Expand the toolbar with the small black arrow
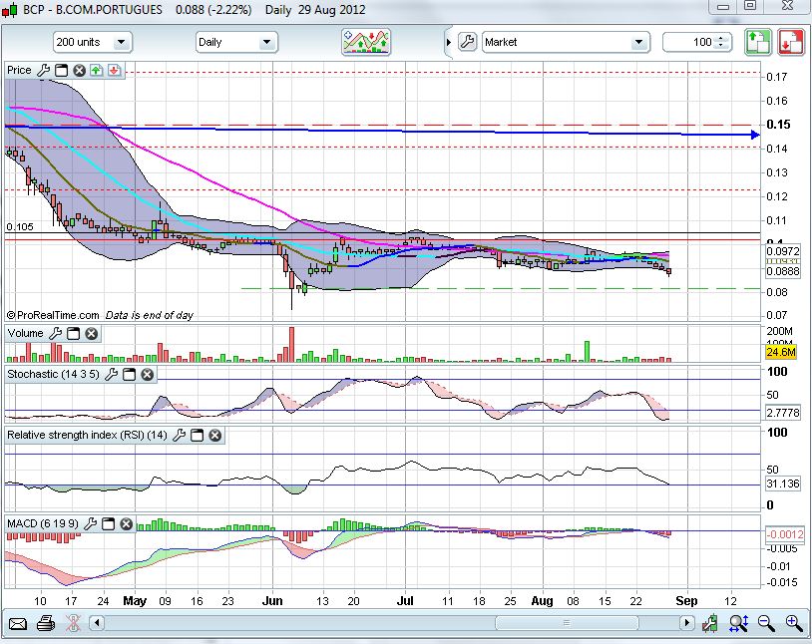The image size is (812, 644). pyautogui.click(x=449, y=42)
